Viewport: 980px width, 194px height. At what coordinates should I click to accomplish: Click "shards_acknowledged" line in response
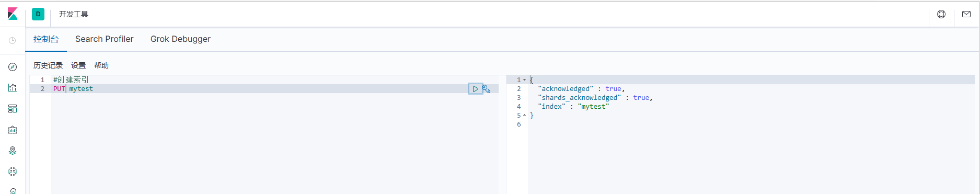[595, 98]
